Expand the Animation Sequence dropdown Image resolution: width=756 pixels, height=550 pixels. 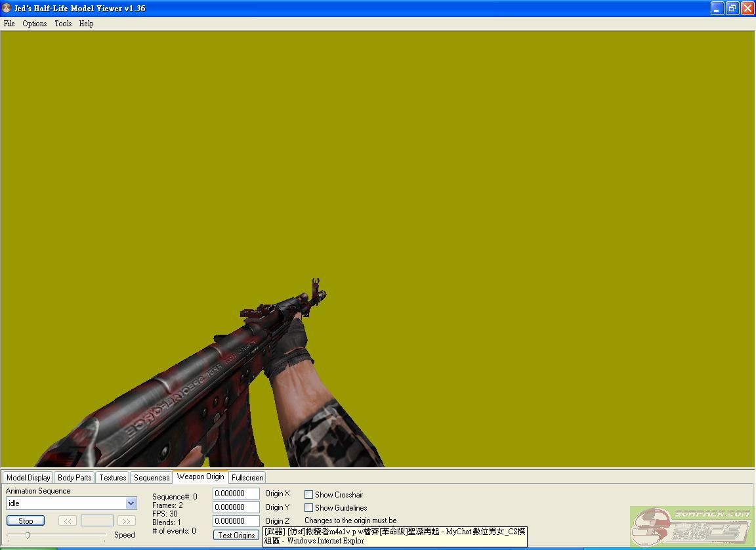pos(131,503)
